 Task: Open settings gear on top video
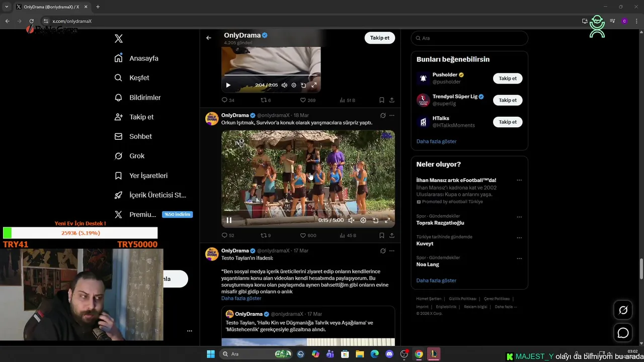point(294,85)
